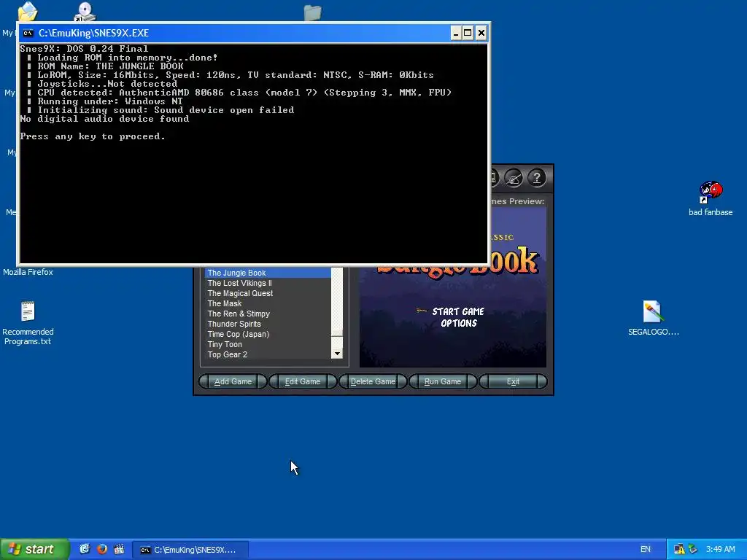Viewport: 747px width, 560px height.
Task: Open the Windows start menu
Action: (x=34, y=549)
